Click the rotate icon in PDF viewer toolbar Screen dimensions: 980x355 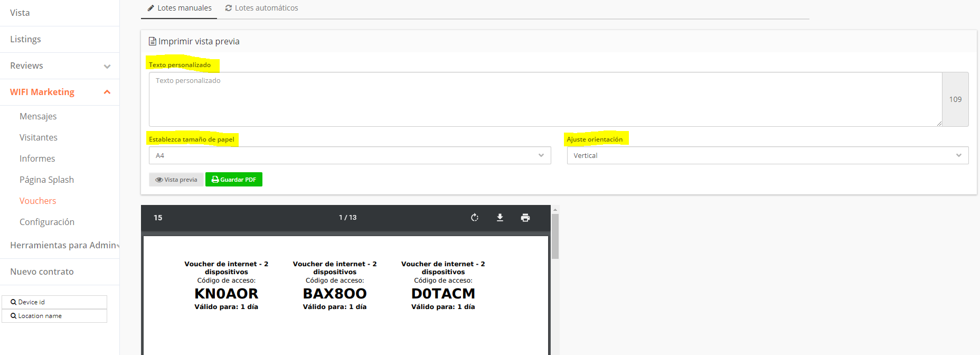pyautogui.click(x=475, y=218)
